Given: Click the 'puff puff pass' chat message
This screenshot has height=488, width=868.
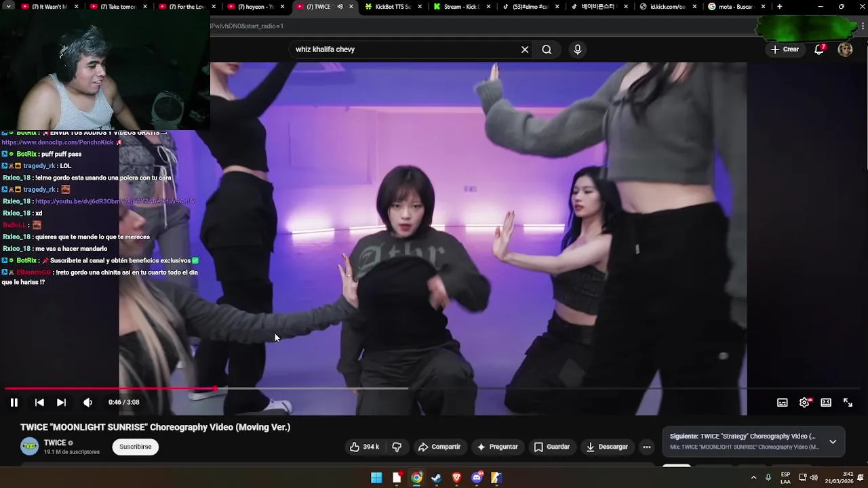Looking at the screenshot, I should coord(62,154).
